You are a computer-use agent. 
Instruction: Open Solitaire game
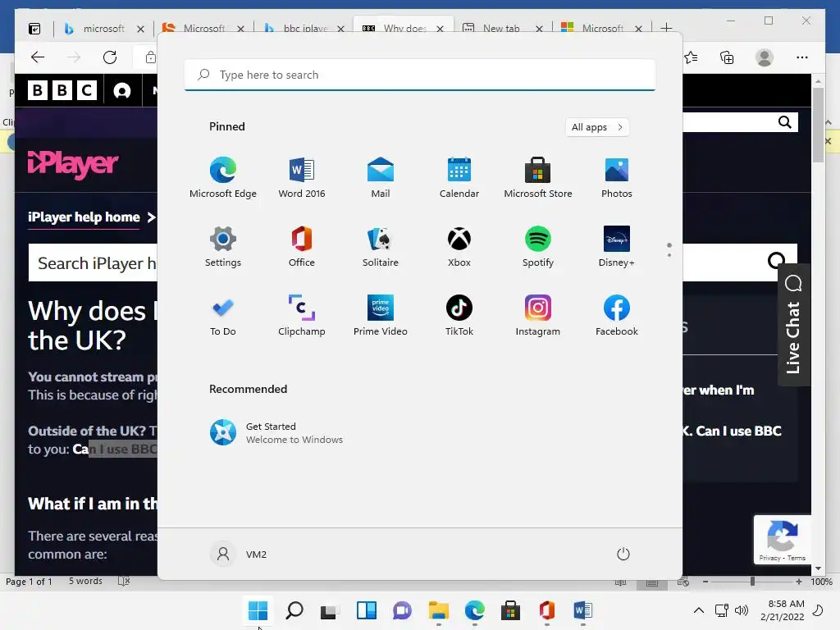click(x=381, y=247)
